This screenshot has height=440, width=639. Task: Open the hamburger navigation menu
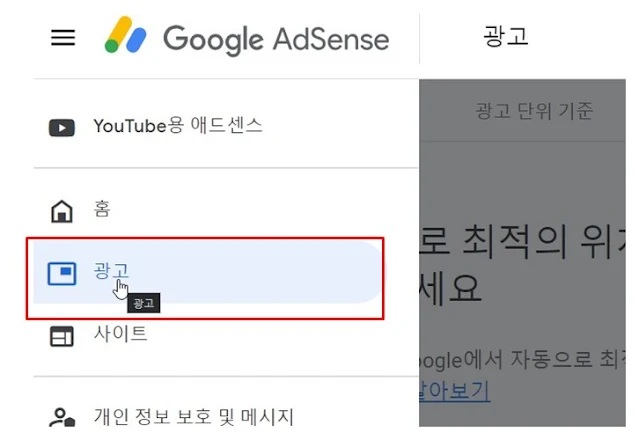(x=63, y=37)
